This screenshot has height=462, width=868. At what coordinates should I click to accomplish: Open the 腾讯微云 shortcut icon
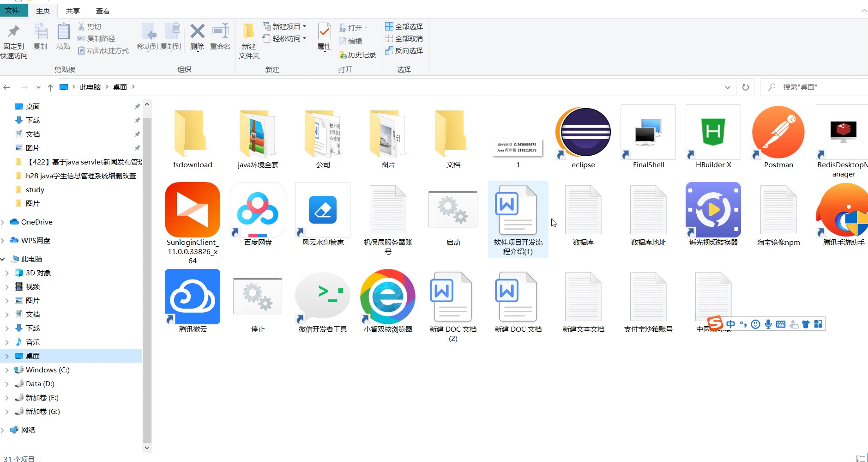coord(193,297)
